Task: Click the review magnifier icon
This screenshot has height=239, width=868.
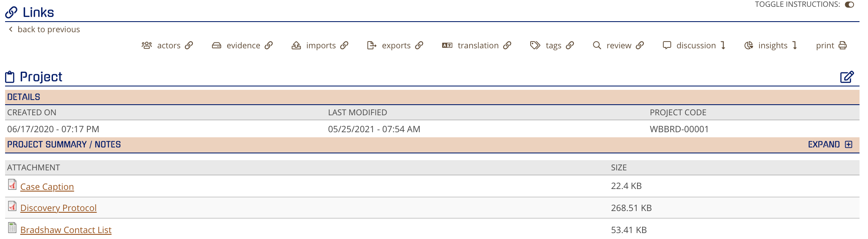Action: (597, 45)
